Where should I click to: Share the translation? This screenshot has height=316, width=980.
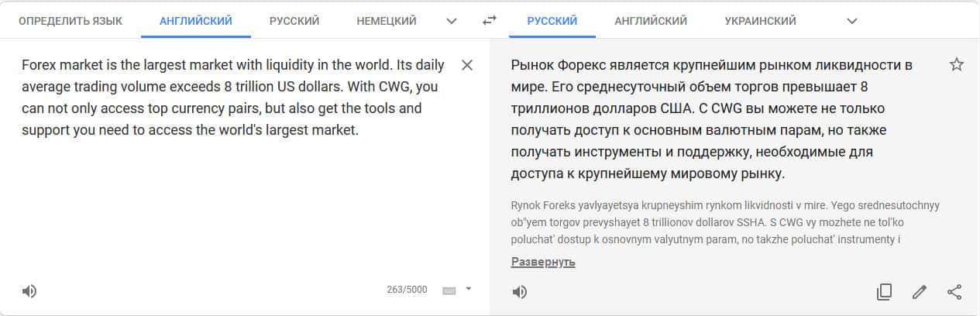tap(954, 291)
